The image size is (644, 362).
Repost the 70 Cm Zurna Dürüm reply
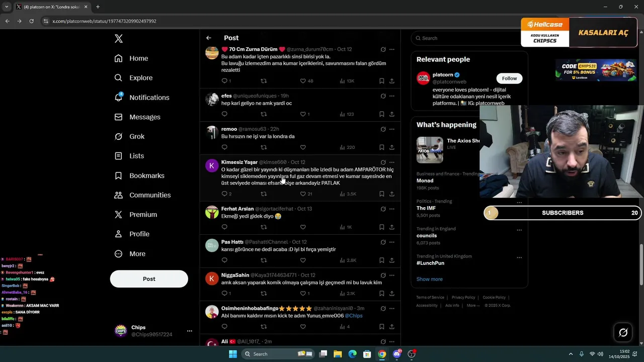pyautogui.click(x=264, y=81)
